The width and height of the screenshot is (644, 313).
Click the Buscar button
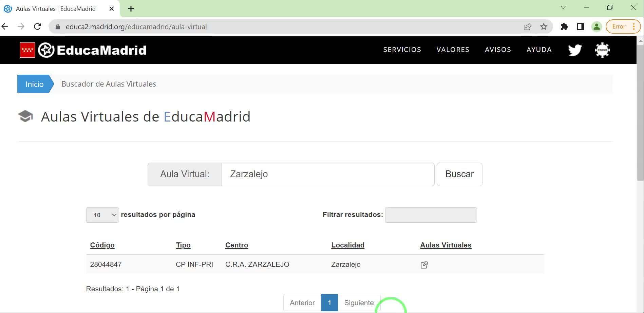pos(459,174)
